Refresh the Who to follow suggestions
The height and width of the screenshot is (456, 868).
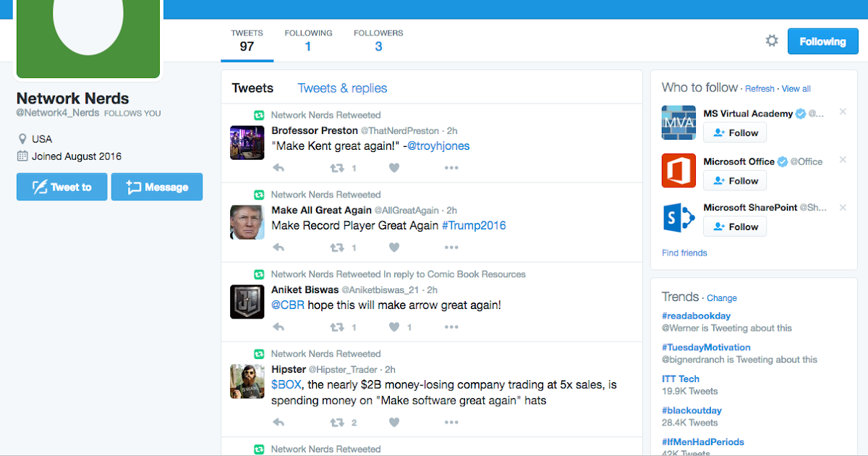pos(759,88)
